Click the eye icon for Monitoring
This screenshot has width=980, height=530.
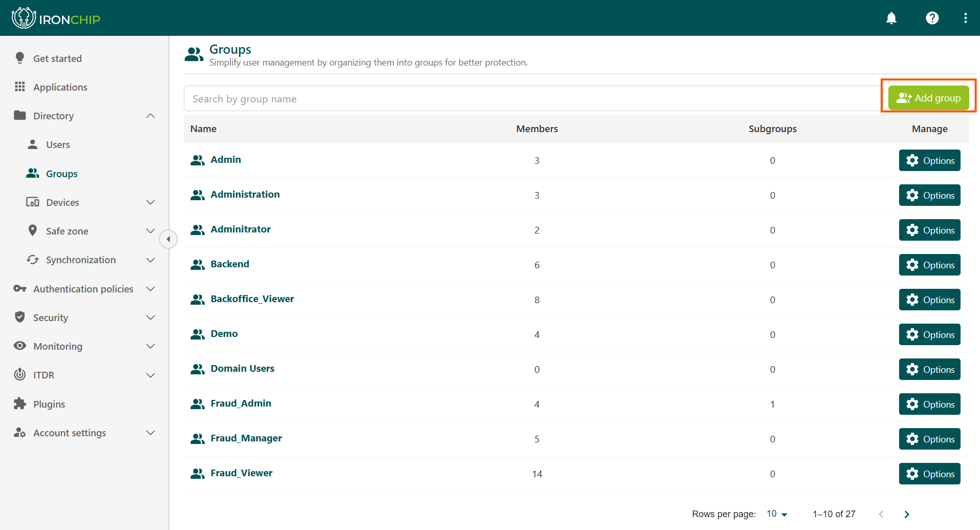20,346
